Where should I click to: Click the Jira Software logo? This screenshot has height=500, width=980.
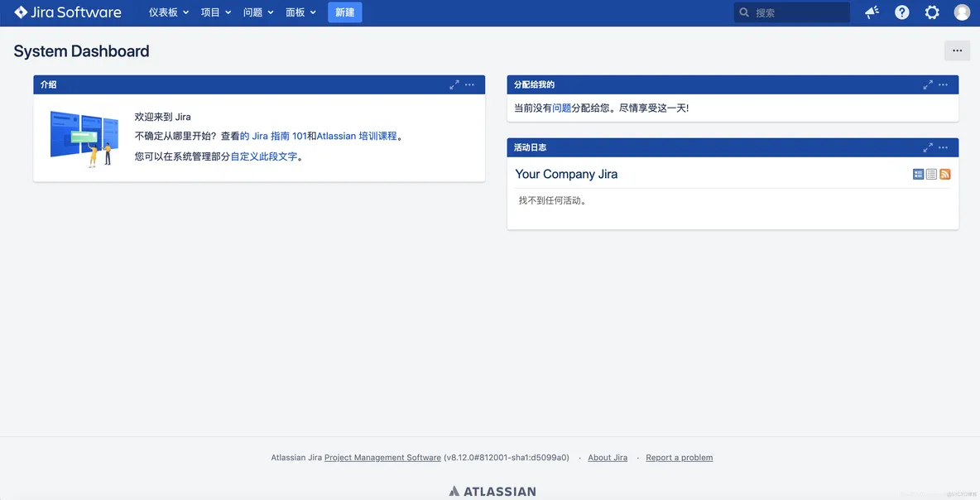tap(68, 12)
